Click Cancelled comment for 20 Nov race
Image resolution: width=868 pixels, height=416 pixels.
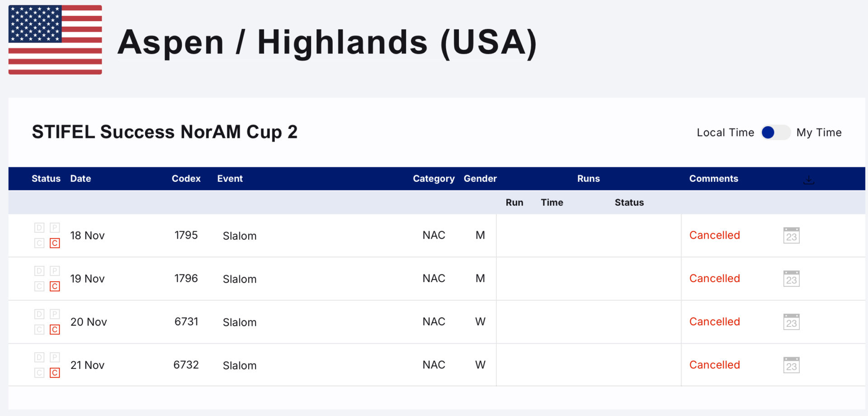pos(715,321)
